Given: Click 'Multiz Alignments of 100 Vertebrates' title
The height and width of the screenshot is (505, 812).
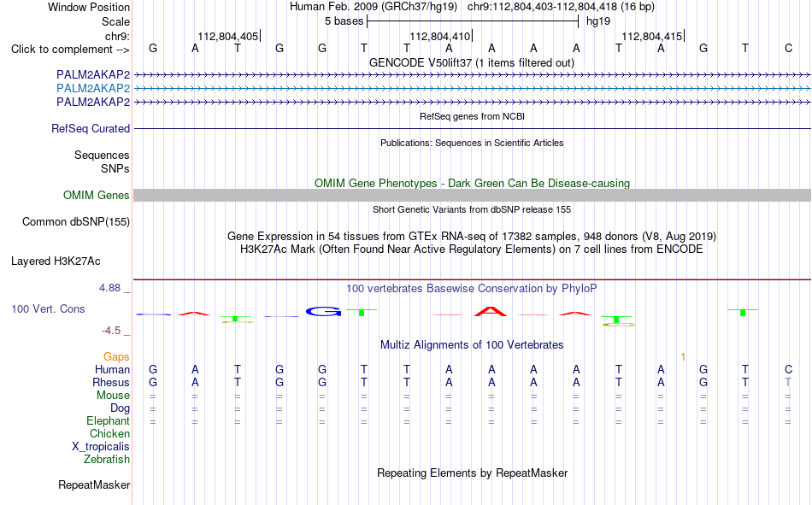Looking at the screenshot, I should [472, 345].
